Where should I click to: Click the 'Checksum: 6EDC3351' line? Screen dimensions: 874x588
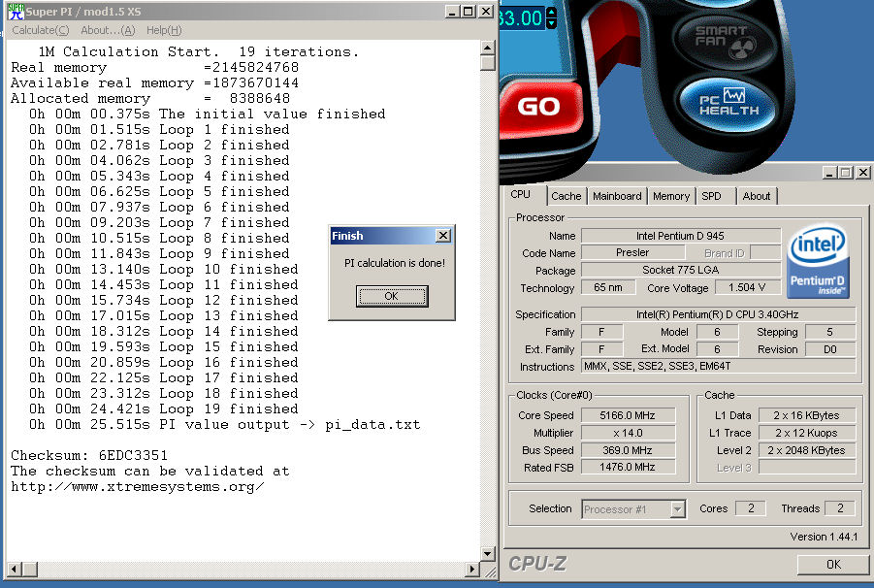[x=89, y=455]
